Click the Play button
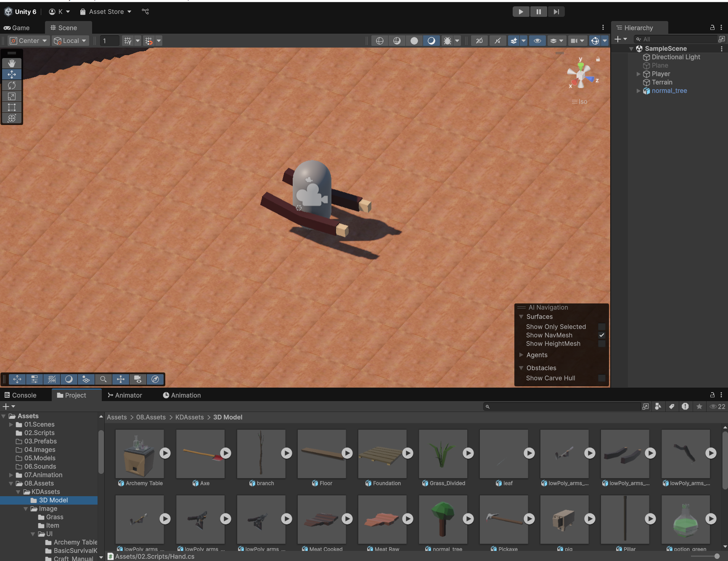Image resolution: width=728 pixels, height=561 pixels. coord(521,12)
